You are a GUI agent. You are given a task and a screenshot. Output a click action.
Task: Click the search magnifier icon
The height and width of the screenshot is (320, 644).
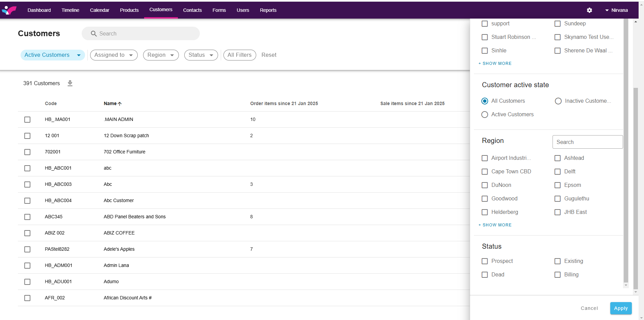click(94, 34)
